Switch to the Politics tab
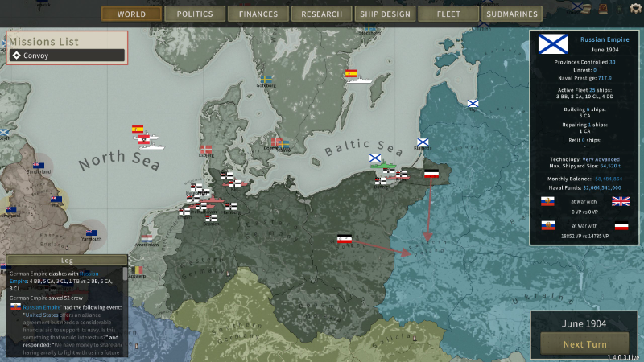The height and width of the screenshot is (362, 644). (194, 14)
